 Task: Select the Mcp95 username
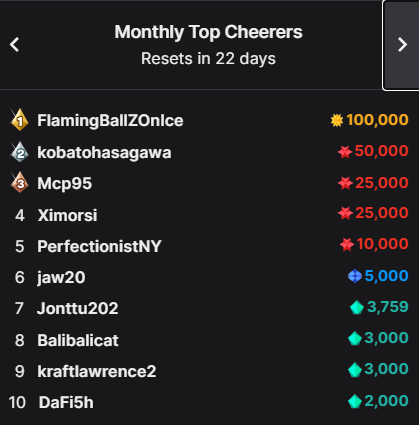pos(64,183)
